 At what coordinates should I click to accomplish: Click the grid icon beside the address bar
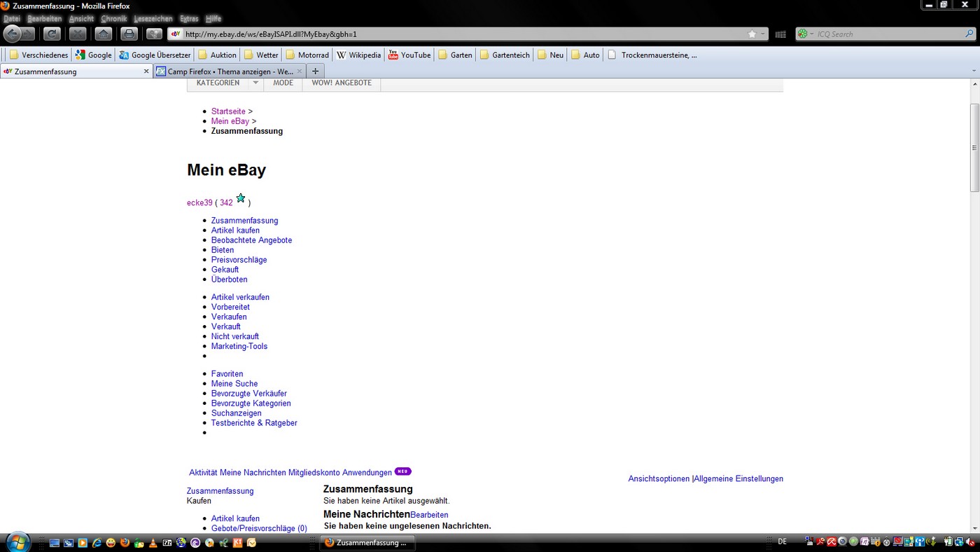pos(780,34)
